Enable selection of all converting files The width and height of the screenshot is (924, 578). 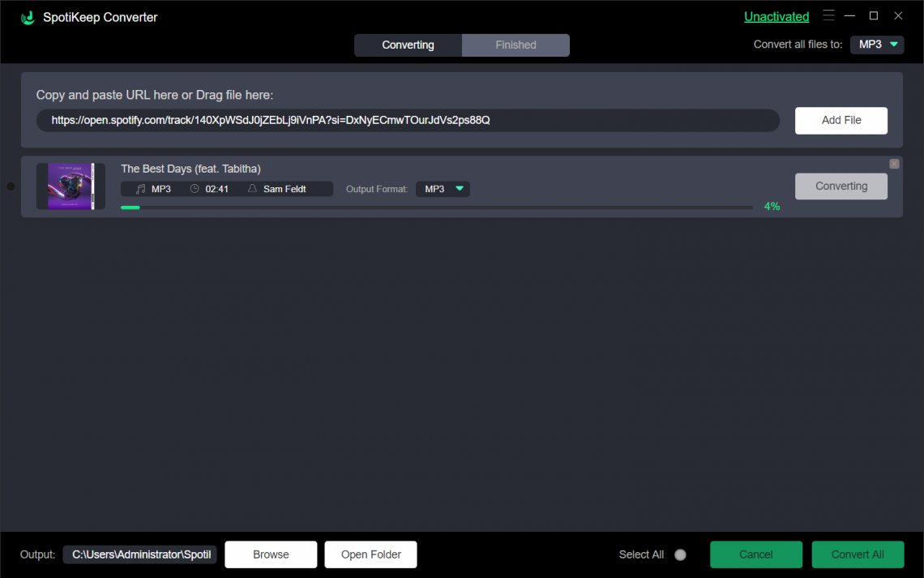click(680, 554)
